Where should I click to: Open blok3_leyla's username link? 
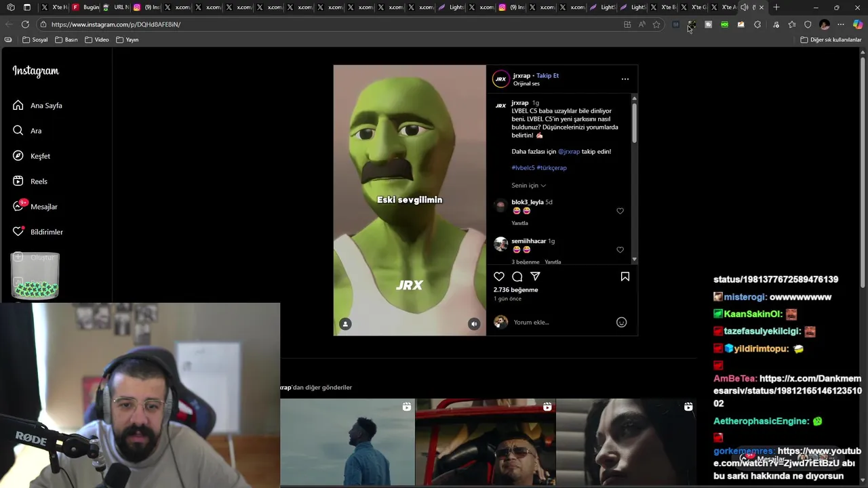528,202
